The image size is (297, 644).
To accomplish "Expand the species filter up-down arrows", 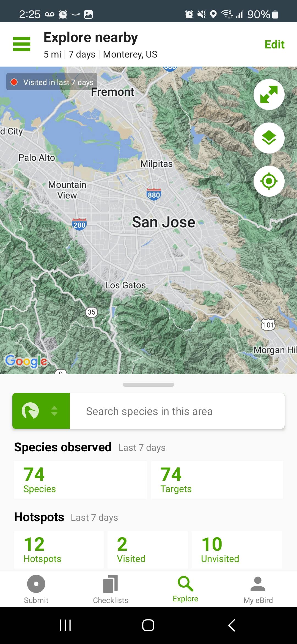I will (54, 411).
